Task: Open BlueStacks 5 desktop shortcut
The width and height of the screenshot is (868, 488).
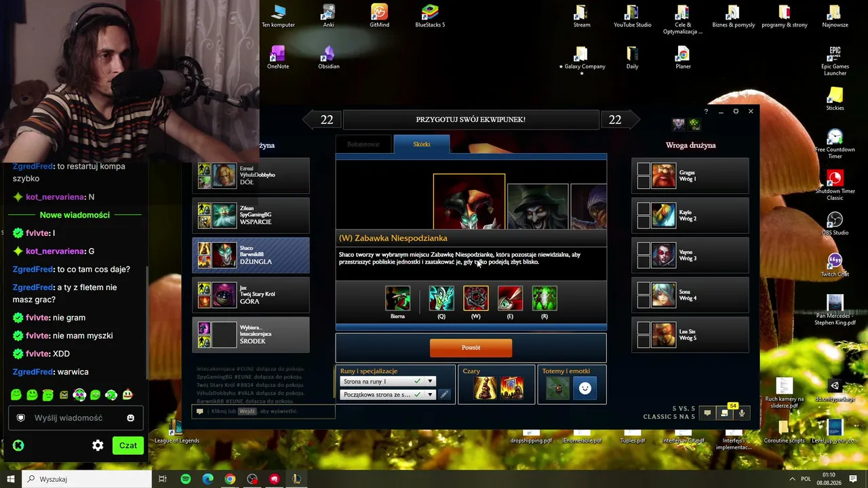Action: point(430,16)
